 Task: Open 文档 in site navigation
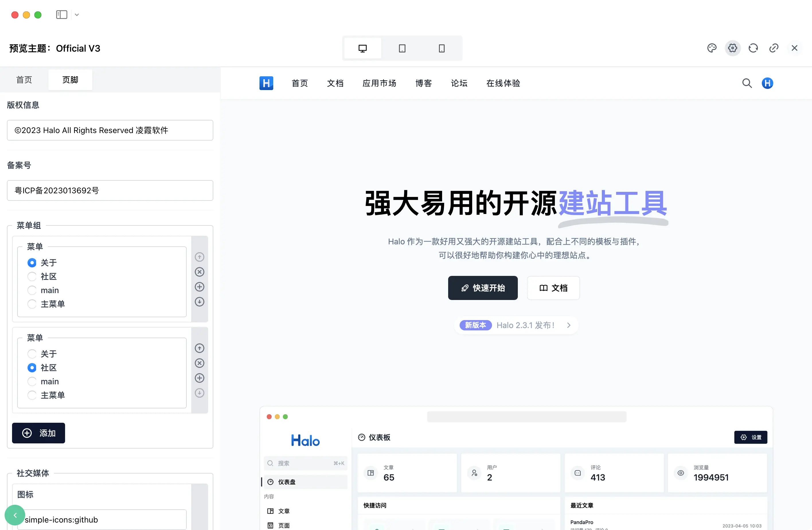335,83
